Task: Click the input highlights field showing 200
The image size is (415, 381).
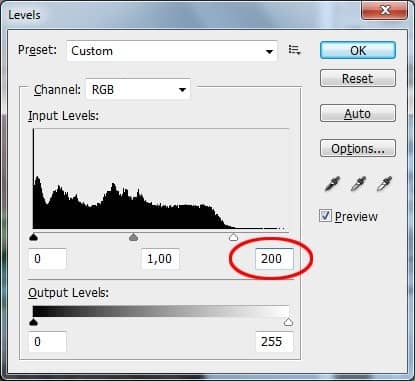Action: point(274,259)
